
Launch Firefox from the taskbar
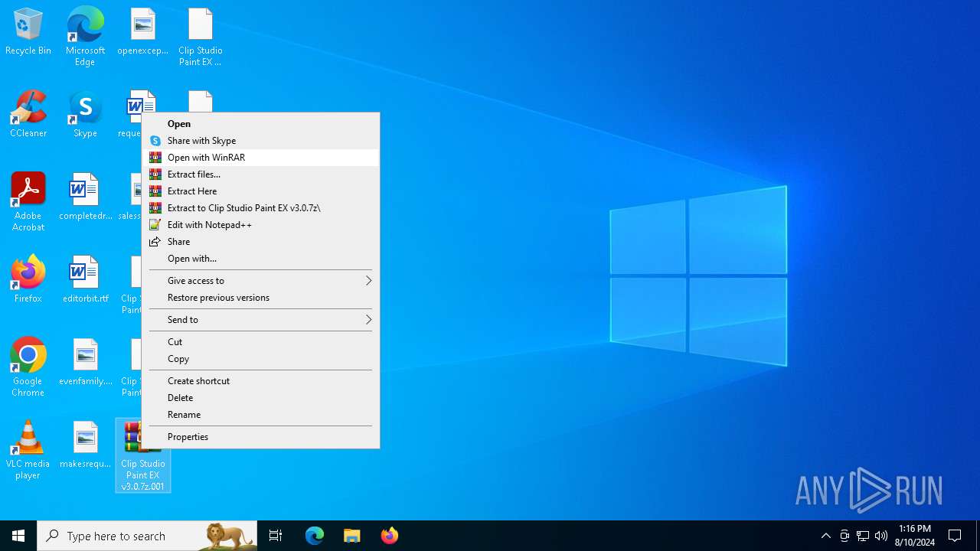point(389,536)
